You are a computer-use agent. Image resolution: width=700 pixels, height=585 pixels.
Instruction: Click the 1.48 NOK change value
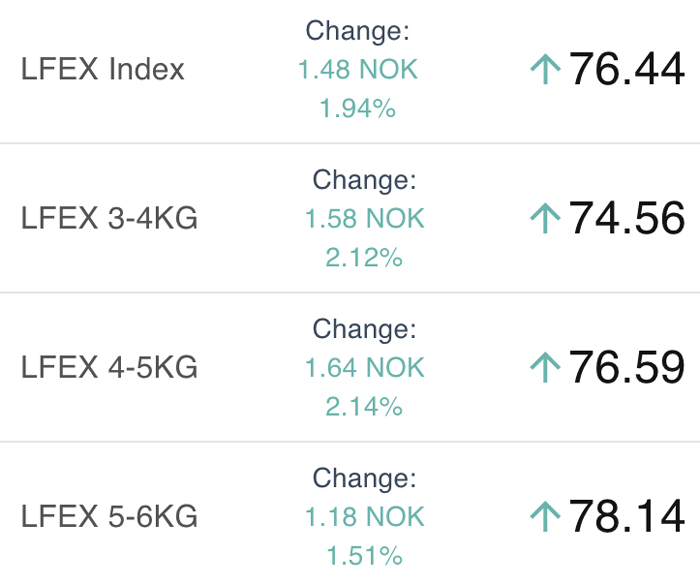coord(358,70)
